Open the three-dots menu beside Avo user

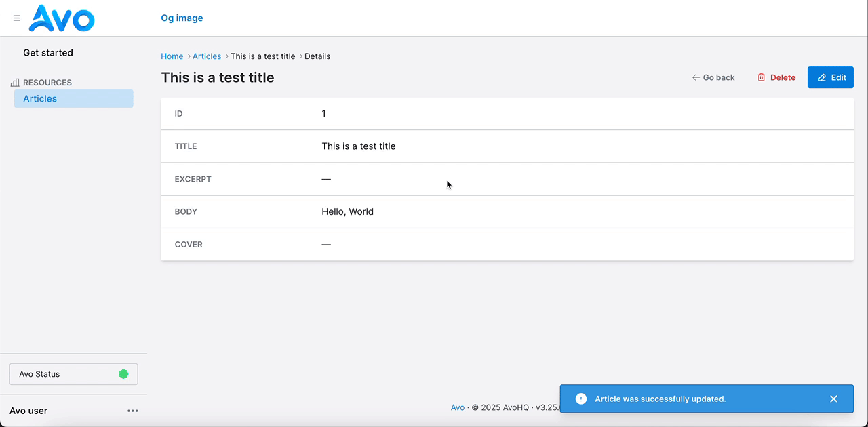[x=133, y=411]
